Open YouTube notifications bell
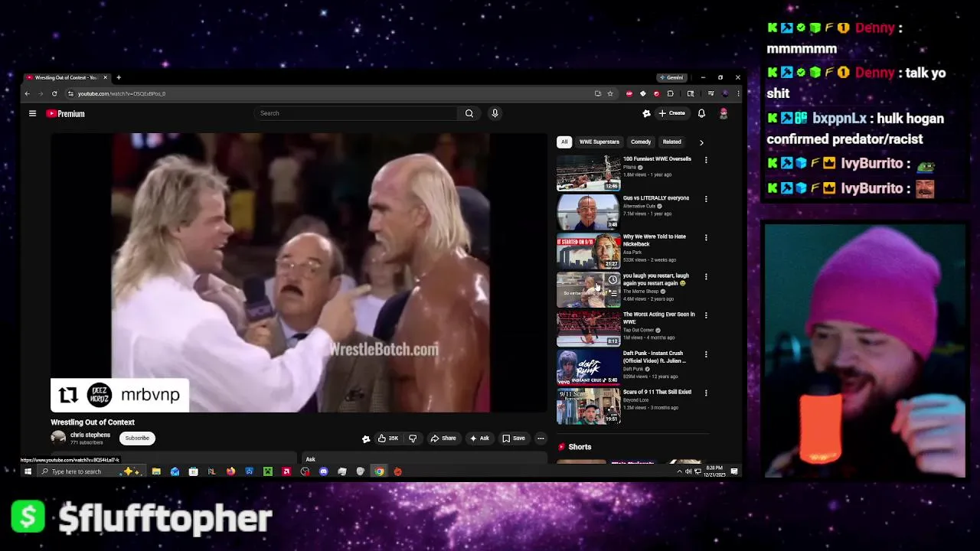 click(x=701, y=113)
